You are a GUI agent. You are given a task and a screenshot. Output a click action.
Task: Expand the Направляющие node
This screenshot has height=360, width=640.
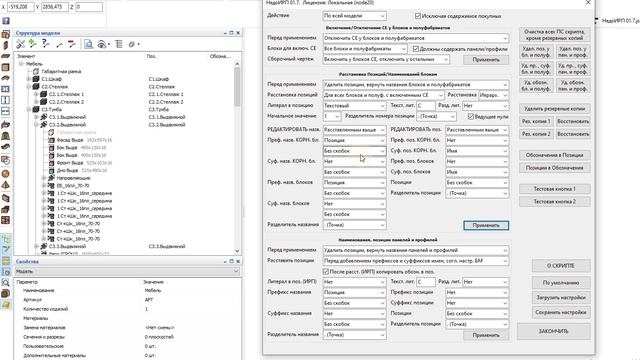click(44, 178)
